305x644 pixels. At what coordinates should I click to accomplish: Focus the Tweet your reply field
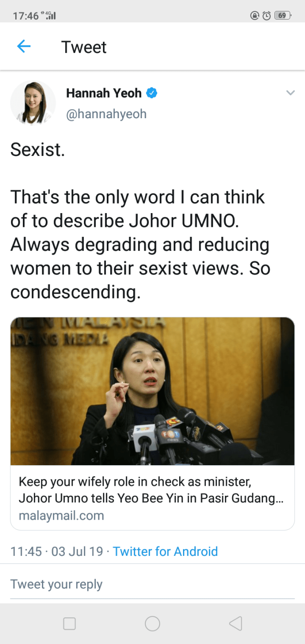[152, 584]
